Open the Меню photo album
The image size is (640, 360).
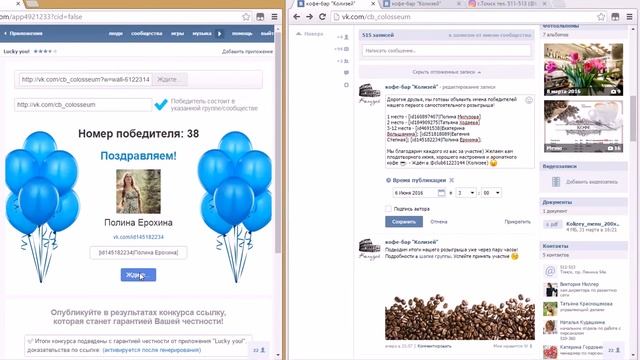click(x=583, y=126)
